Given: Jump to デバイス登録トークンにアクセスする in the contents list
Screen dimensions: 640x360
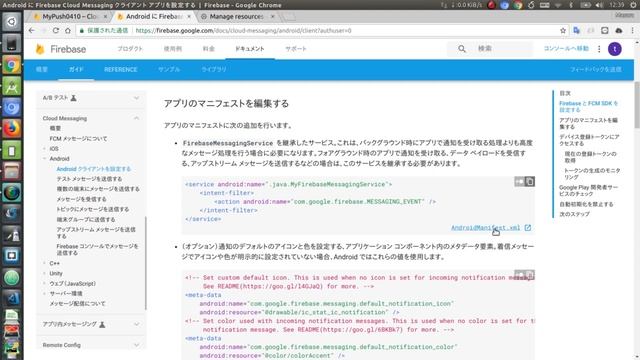Looking at the screenshot, I should click(x=589, y=140).
